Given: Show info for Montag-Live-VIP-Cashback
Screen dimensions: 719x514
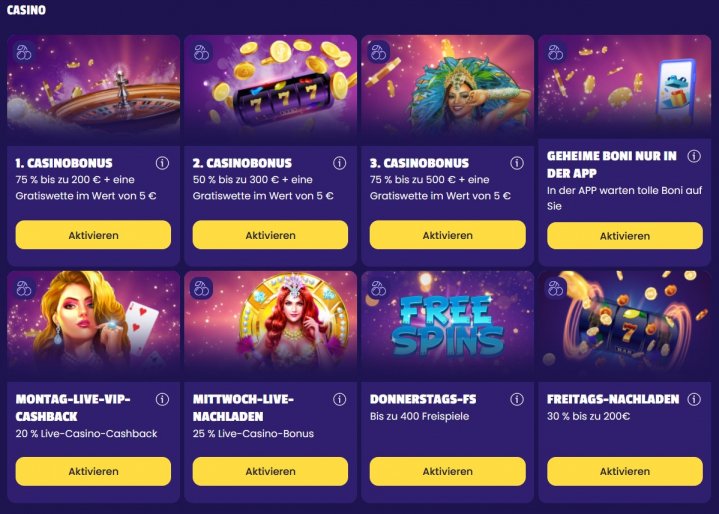Looking at the screenshot, I should 162,399.
